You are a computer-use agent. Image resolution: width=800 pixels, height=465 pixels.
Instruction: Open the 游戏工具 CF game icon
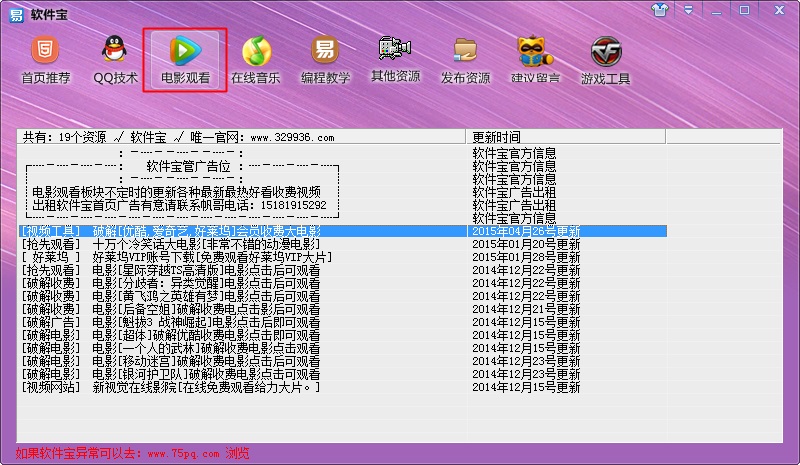pos(605,59)
